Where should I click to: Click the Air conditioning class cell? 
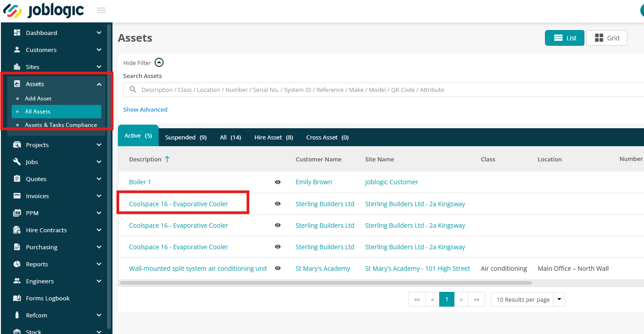(x=504, y=269)
